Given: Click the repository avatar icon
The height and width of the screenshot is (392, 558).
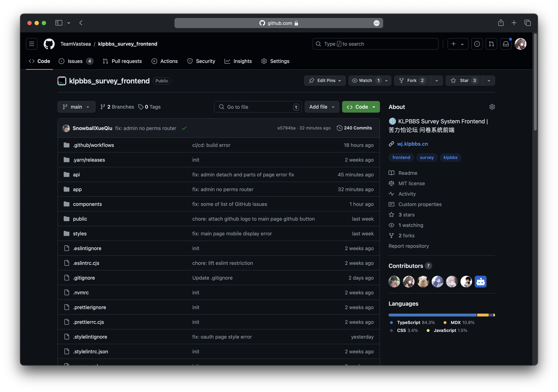Looking at the screenshot, I should pos(62,81).
